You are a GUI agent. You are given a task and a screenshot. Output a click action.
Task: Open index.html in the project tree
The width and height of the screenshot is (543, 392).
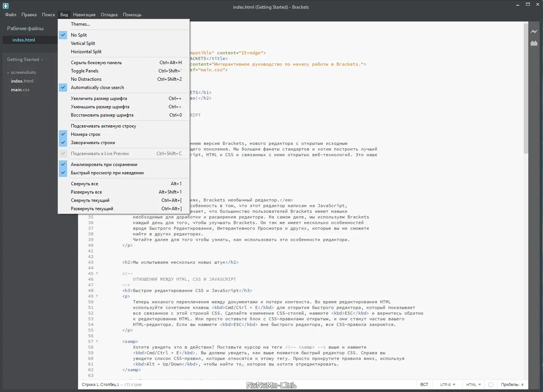coord(22,81)
